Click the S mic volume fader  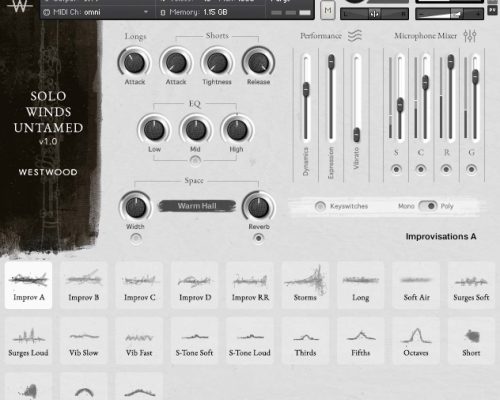tap(400, 105)
